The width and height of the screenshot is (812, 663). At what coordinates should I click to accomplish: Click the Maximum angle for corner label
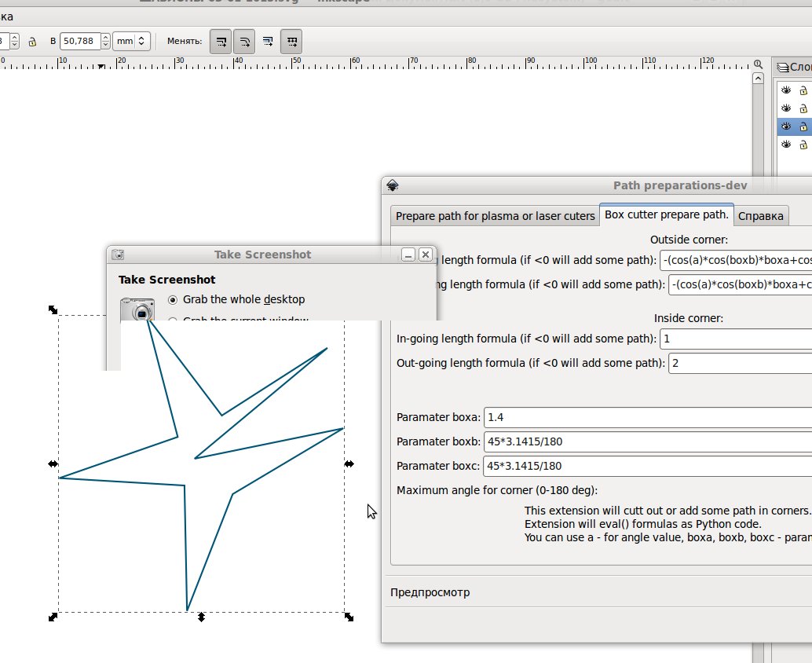click(x=497, y=490)
